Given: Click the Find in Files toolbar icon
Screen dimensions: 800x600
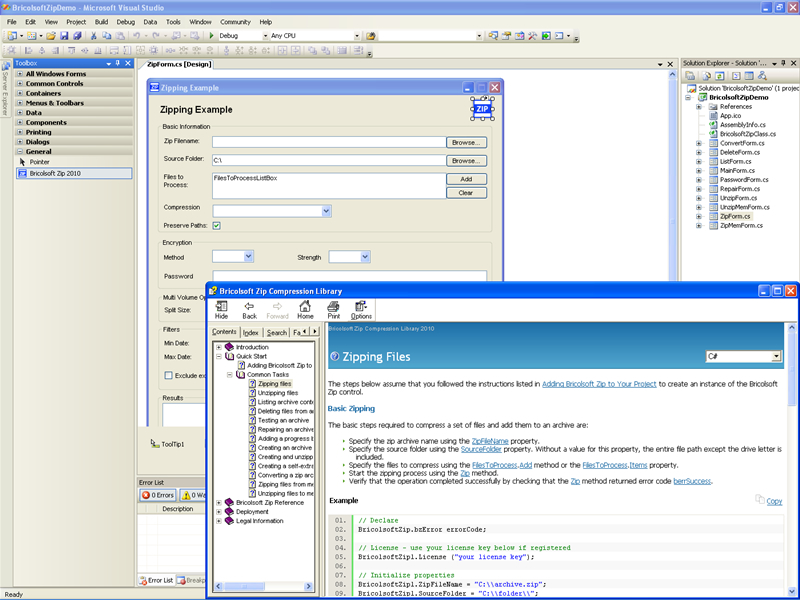Looking at the screenshot, I should tap(371, 36).
